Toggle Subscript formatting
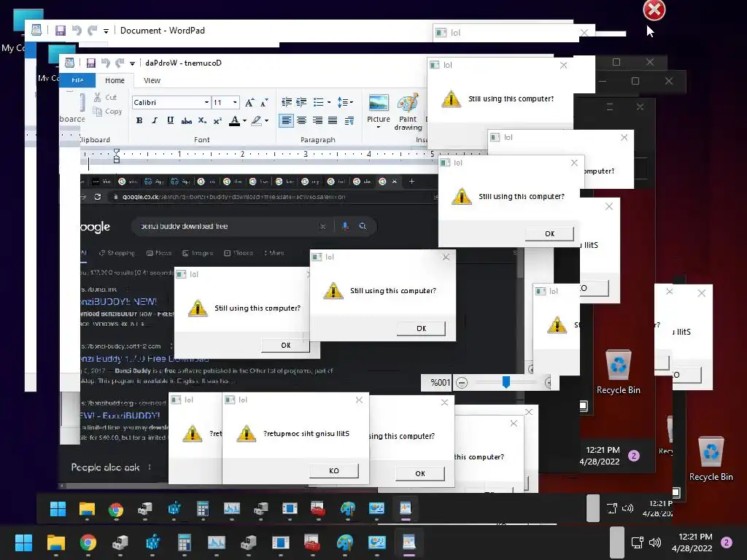This screenshot has width=747, height=560. pyautogui.click(x=202, y=120)
